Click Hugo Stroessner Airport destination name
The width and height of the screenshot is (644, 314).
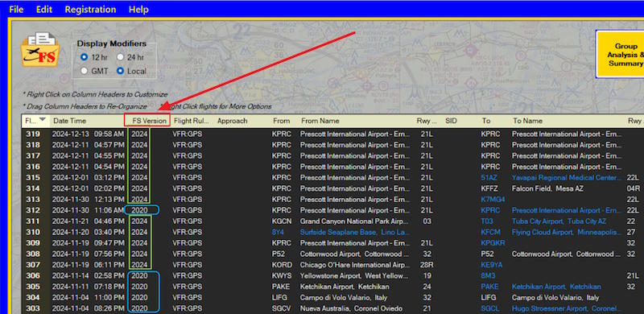tap(567, 308)
